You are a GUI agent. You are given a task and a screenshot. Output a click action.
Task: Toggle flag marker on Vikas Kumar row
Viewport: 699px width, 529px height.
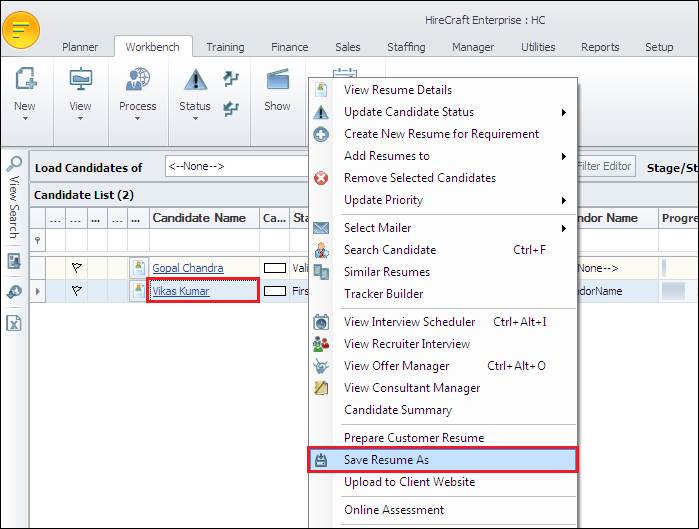(x=77, y=291)
